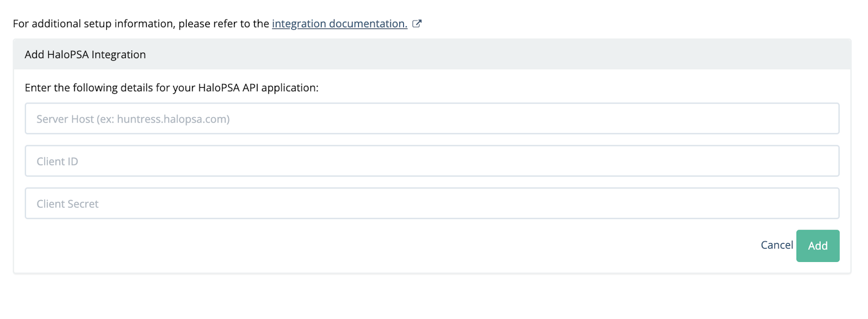Activate the field with Client ID placeholder
The width and height of the screenshot is (868, 319).
[432, 161]
